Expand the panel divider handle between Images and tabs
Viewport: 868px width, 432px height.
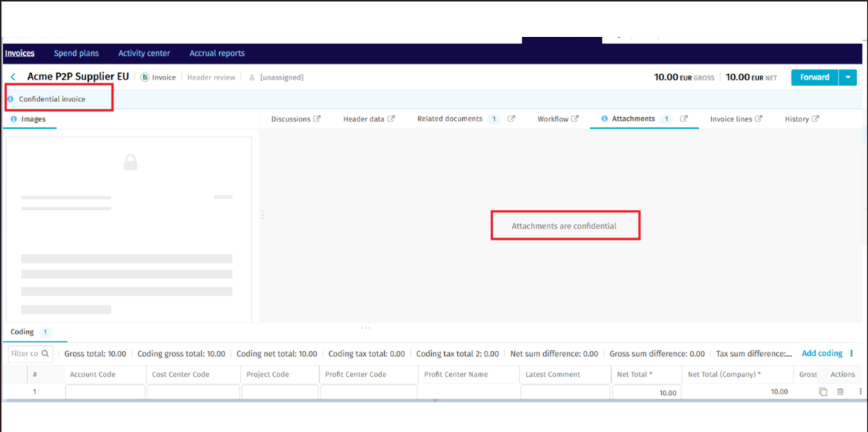point(262,214)
